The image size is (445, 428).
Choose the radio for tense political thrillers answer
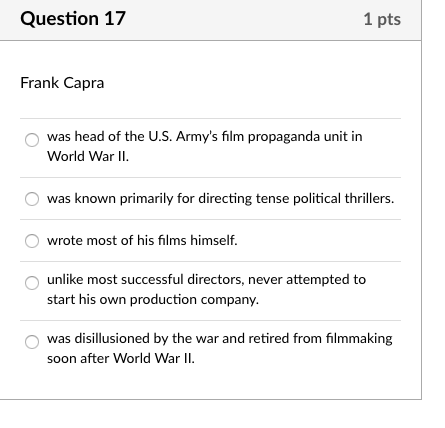[32, 199]
